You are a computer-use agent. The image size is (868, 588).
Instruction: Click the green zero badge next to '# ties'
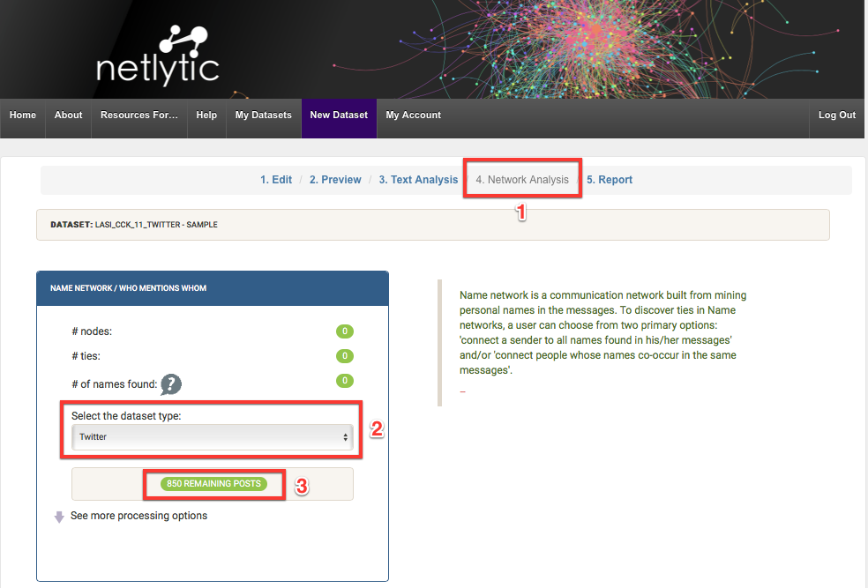tap(344, 355)
